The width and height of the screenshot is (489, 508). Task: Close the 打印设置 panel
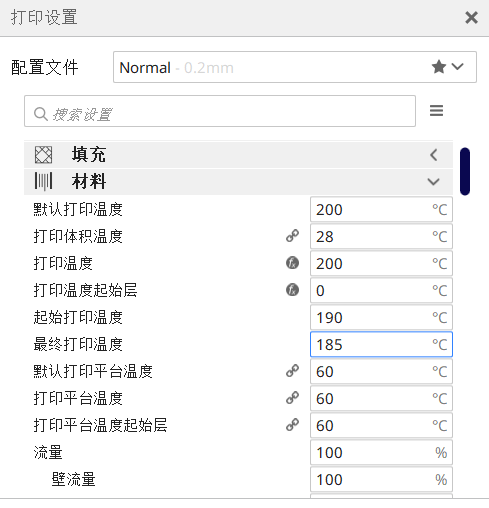coord(471,17)
